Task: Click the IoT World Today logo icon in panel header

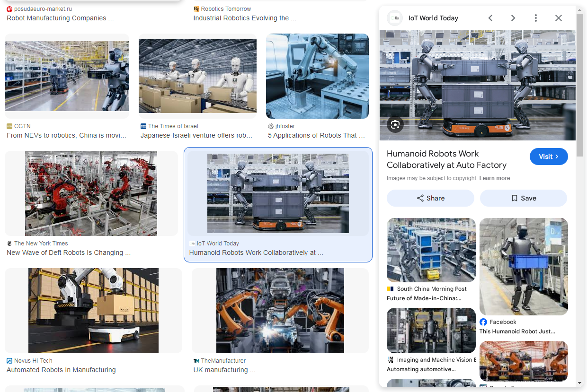Action: [395, 18]
